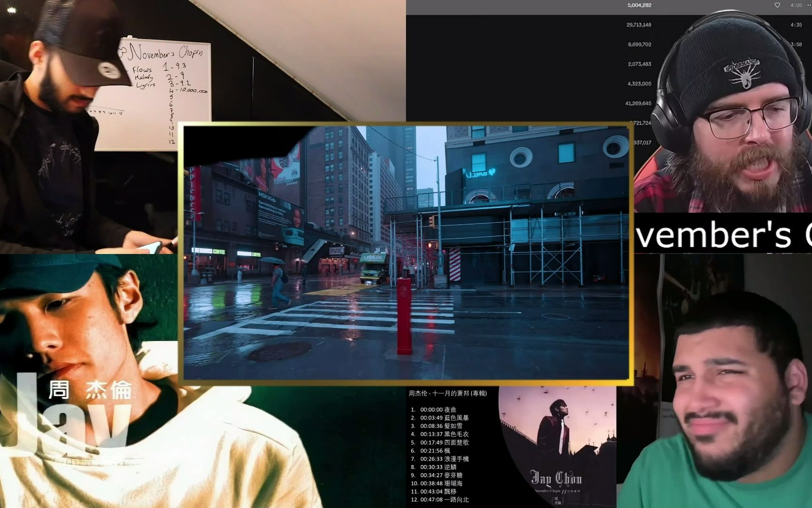Select track 5 四面楚歌 at 00:17:49
Screen dimensions: 812x508
pyautogui.click(x=439, y=443)
